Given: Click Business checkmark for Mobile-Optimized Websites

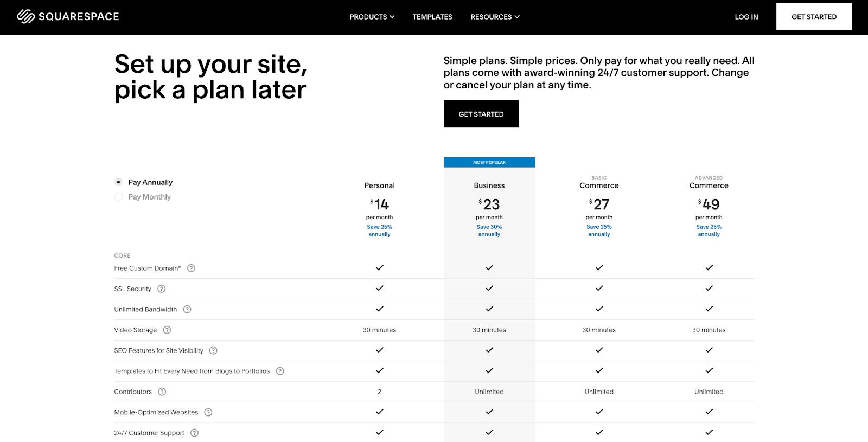Looking at the screenshot, I should coord(489,412).
